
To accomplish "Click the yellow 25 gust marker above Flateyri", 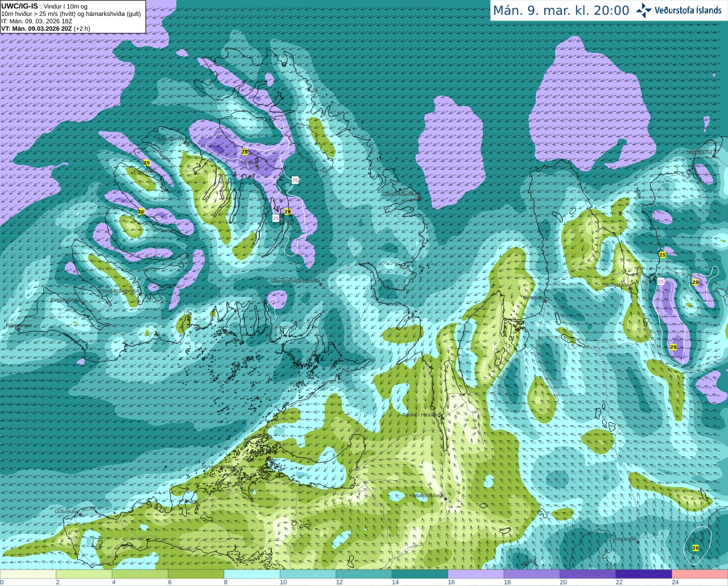I will coord(147,163).
